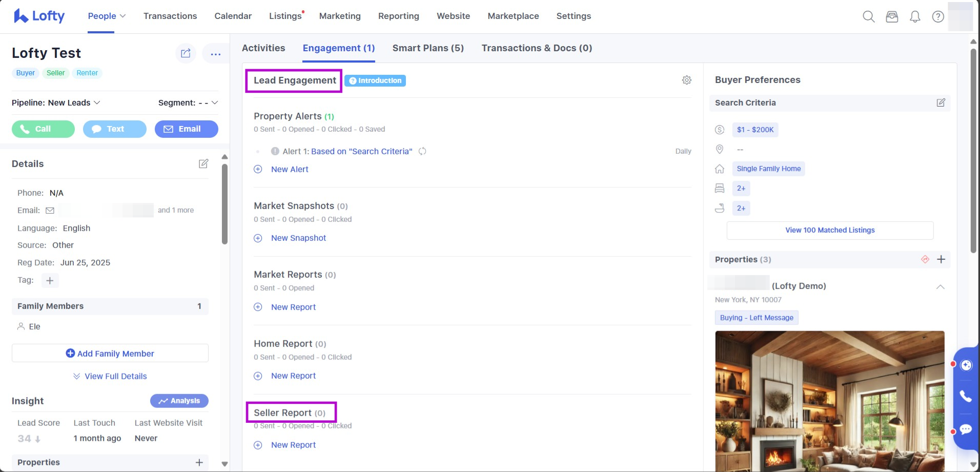This screenshot has width=980, height=472.
Task: Click the search magnifier icon in header
Action: pyautogui.click(x=868, y=17)
